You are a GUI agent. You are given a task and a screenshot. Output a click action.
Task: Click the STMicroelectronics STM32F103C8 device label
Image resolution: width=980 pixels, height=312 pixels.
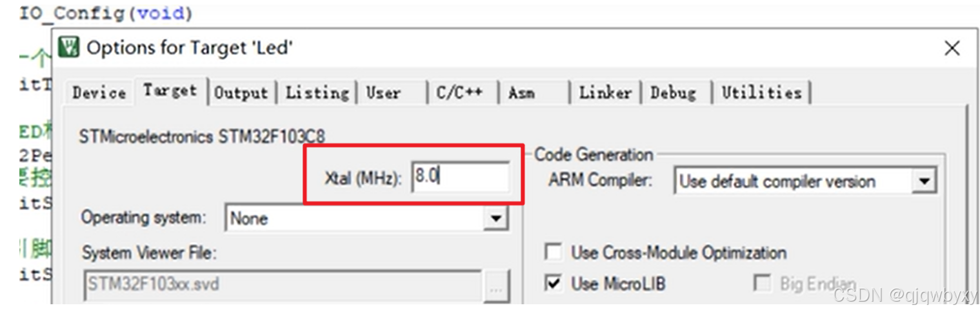pyautogui.click(x=202, y=137)
